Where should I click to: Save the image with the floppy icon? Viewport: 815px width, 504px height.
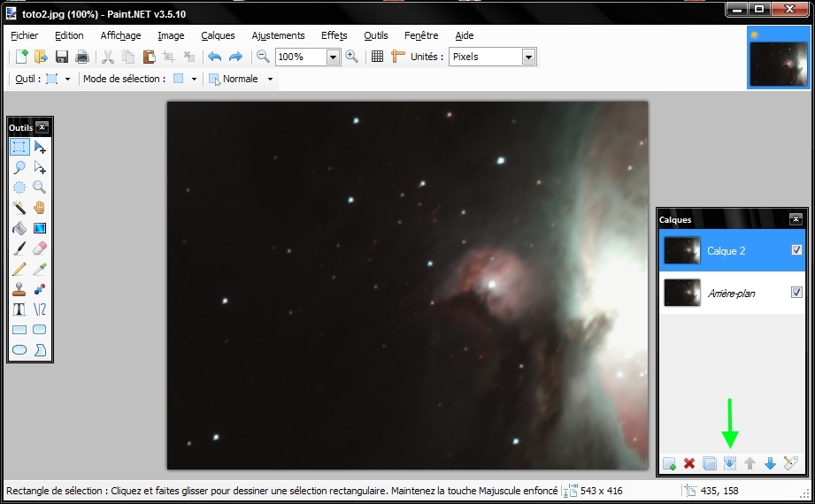(x=62, y=56)
